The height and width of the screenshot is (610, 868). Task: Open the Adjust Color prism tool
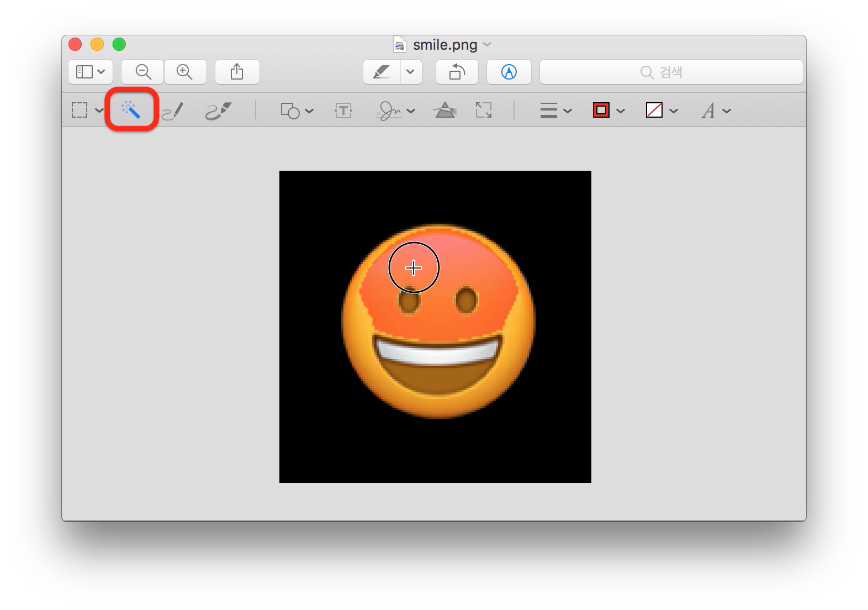[445, 110]
